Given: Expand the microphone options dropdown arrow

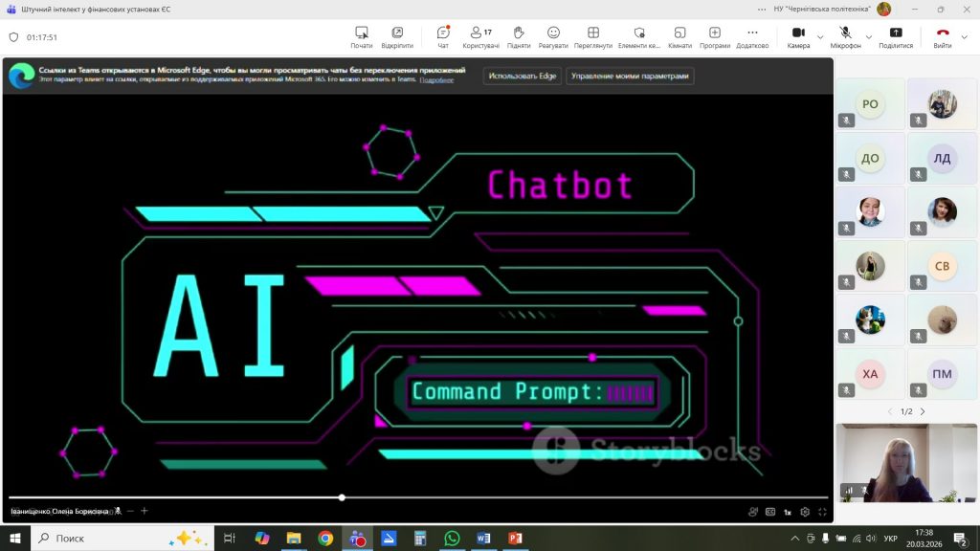Looking at the screenshot, I should click(x=871, y=37).
